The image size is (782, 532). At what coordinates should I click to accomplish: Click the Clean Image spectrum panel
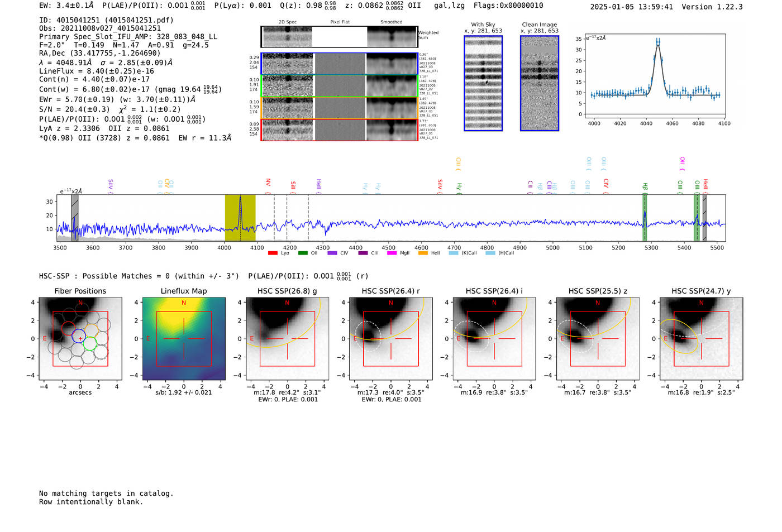540,83
